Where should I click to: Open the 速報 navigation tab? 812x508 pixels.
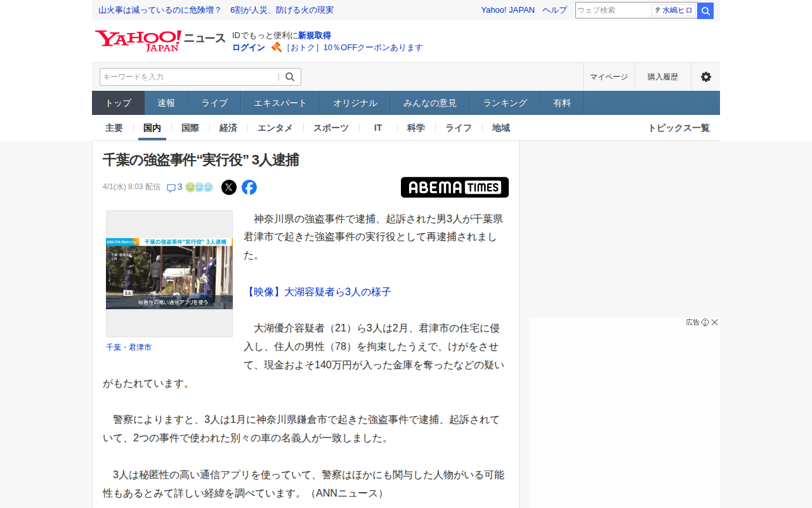(166, 103)
